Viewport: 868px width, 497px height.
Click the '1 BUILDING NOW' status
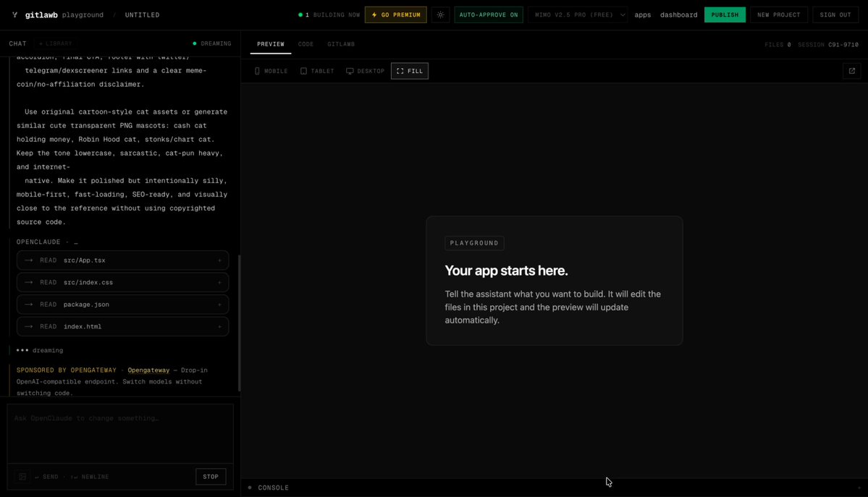tap(329, 15)
